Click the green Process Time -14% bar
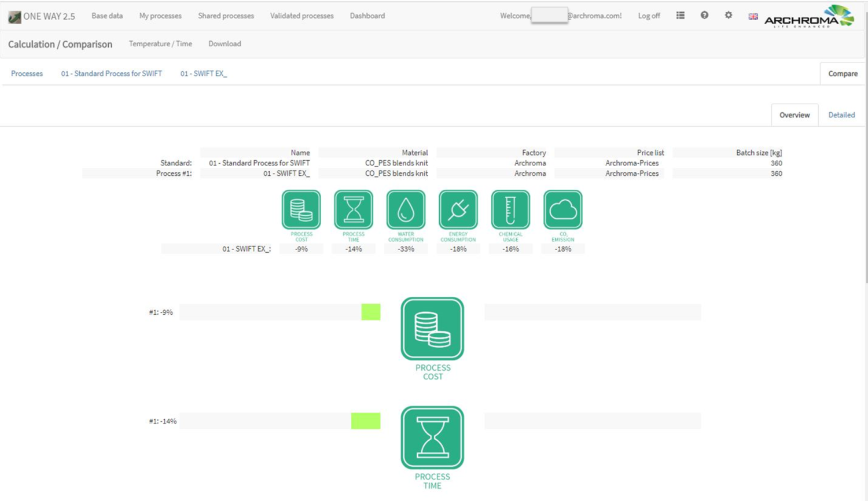 (x=366, y=421)
